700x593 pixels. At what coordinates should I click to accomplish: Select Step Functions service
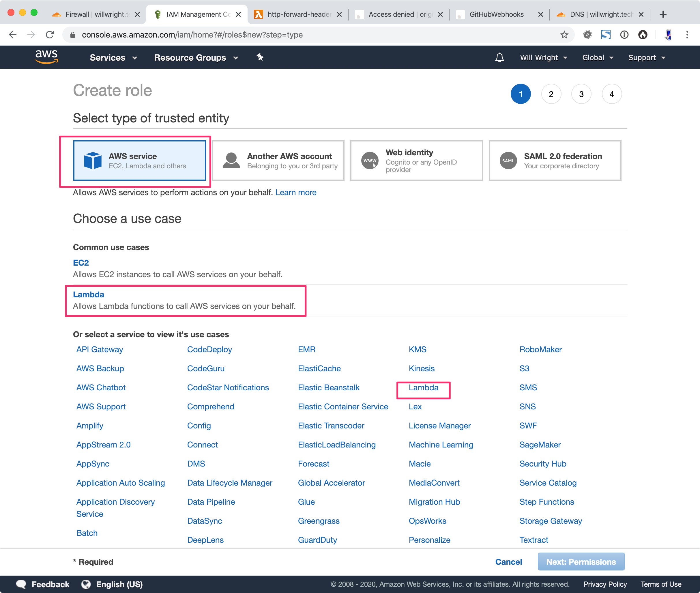click(x=547, y=501)
